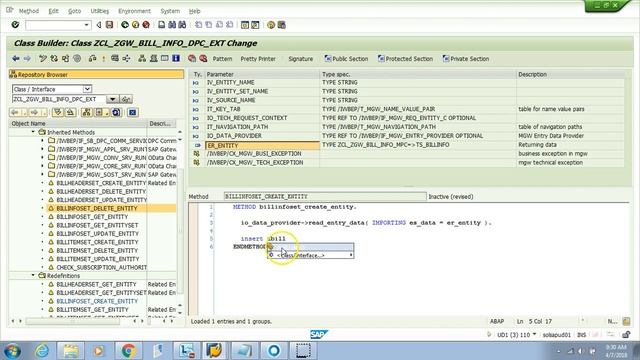Image resolution: width=640 pixels, height=360 pixels.
Task: Open the Goto menu
Action: pyautogui.click(x=74, y=11)
